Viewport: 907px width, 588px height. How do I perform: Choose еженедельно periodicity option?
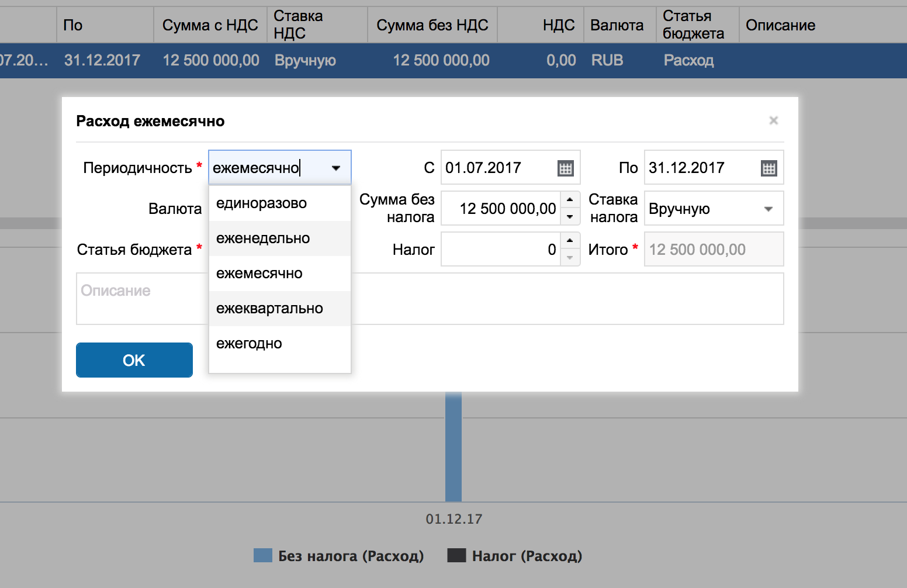263,238
